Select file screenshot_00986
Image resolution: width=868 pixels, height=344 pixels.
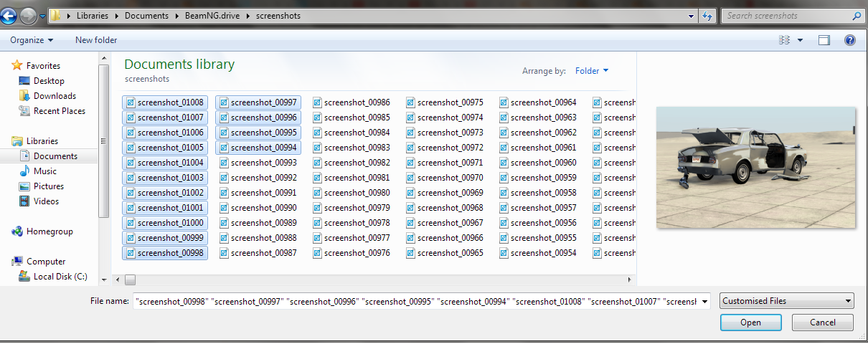[x=352, y=102]
